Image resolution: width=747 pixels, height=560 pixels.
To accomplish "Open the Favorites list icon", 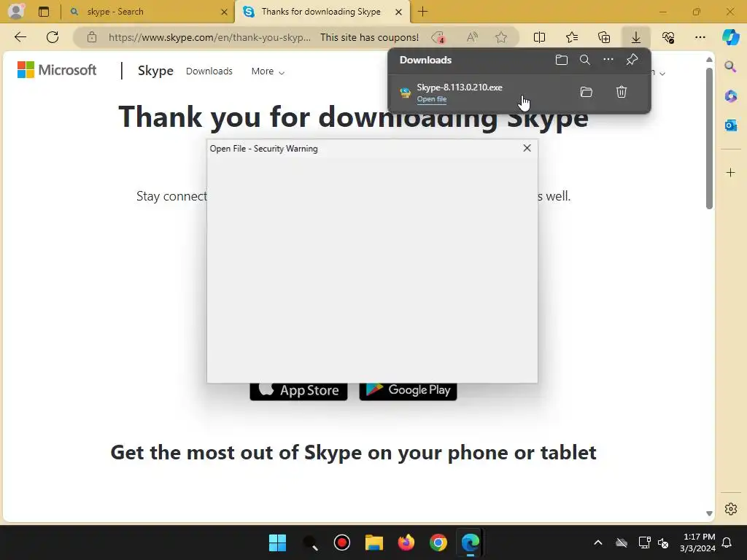I will tap(572, 37).
